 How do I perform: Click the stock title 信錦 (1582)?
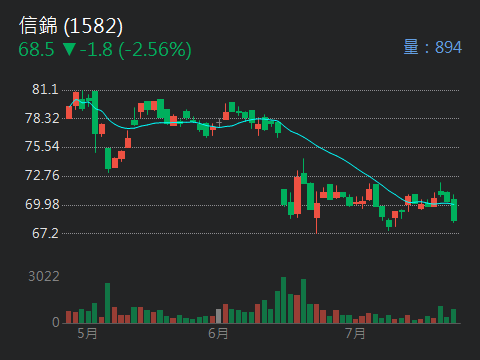click(x=71, y=26)
